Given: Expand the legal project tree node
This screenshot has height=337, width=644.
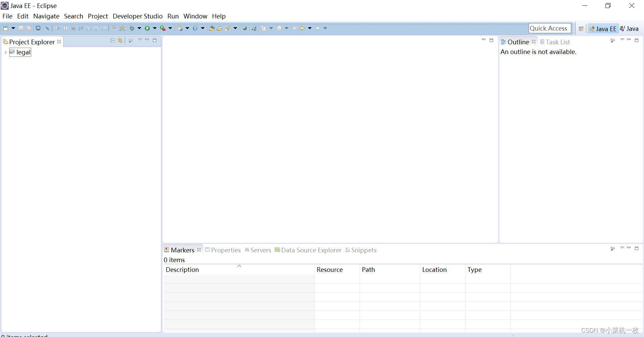Looking at the screenshot, I should [x=5, y=52].
